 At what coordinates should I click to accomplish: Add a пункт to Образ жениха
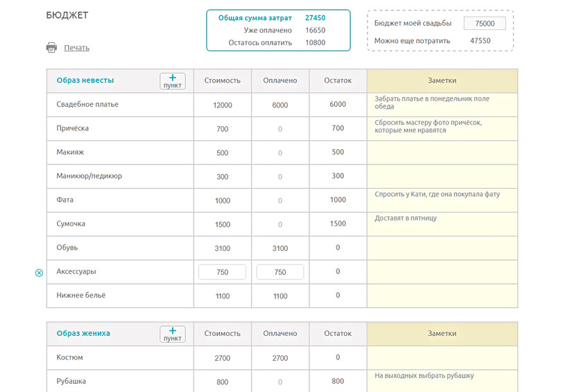click(173, 334)
